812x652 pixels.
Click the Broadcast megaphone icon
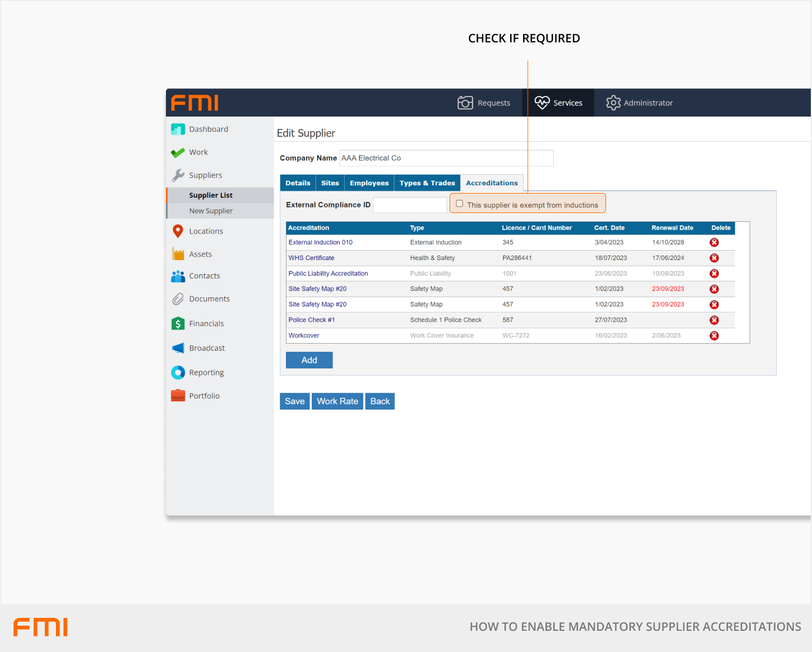(178, 348)
